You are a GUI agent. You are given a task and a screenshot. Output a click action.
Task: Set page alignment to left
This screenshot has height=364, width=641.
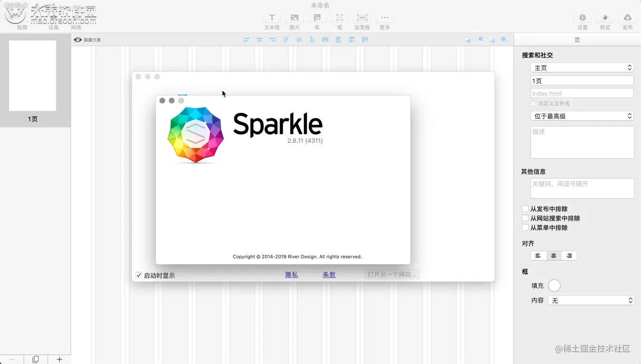coord(538,256)
